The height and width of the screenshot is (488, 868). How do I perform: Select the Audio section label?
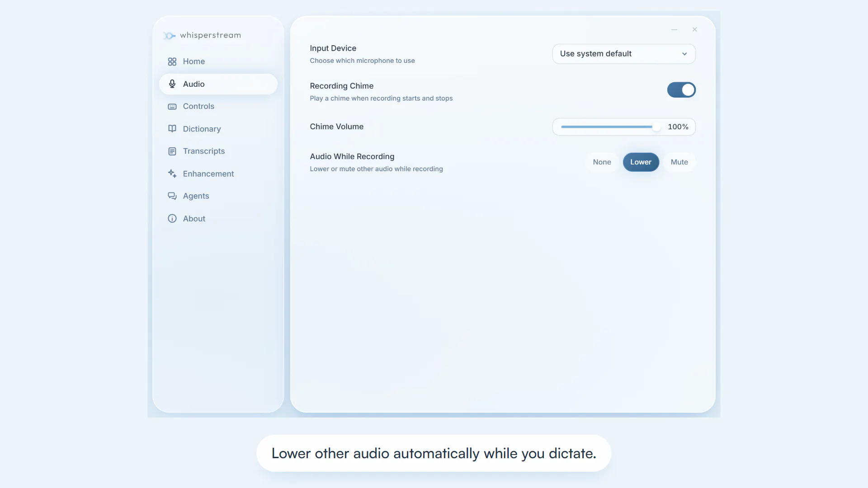click(193, 84)
